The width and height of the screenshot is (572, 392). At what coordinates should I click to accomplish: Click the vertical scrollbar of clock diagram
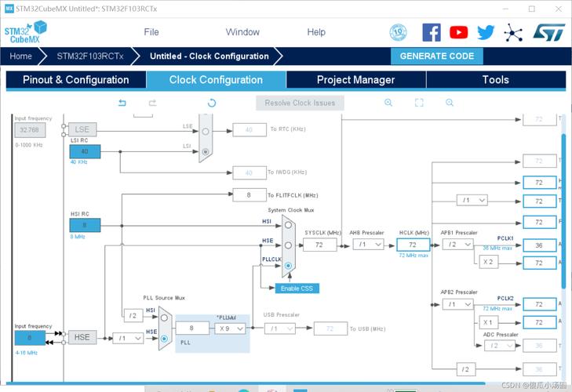(x=563, y=212)
